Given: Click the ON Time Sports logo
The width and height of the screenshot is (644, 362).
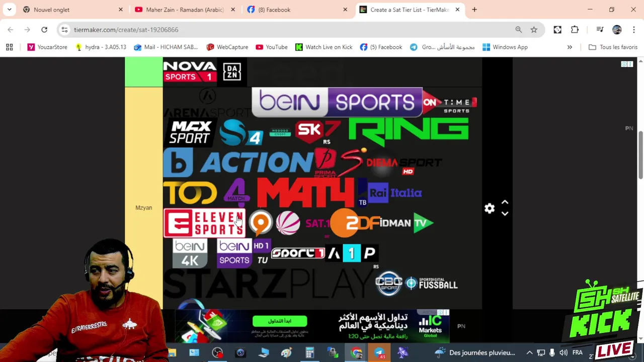Looking at the screenshot, I should pyautogui.click(x=449, y=104).
